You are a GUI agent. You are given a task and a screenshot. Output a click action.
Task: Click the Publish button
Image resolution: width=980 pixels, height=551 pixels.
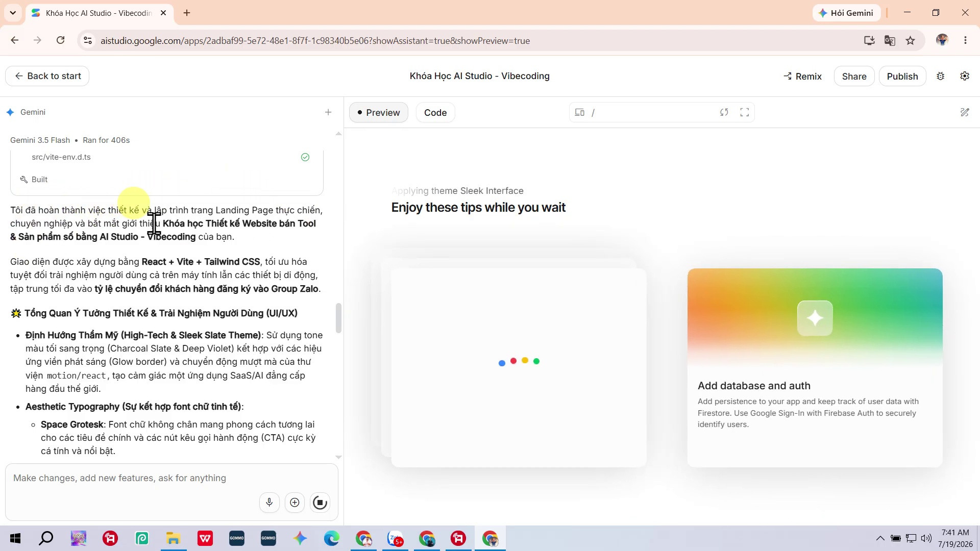[x=902, y=76]
